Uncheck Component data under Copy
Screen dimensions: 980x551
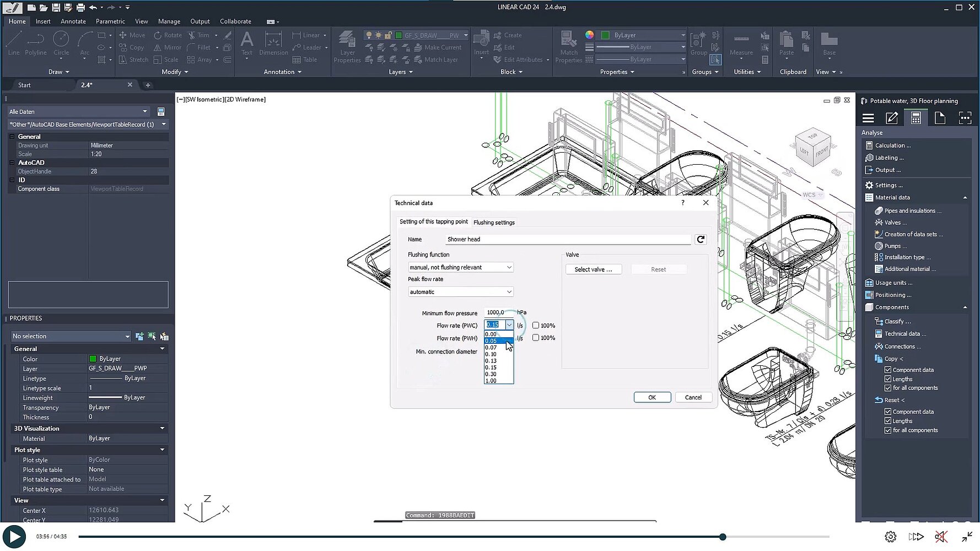coord(887,370)
